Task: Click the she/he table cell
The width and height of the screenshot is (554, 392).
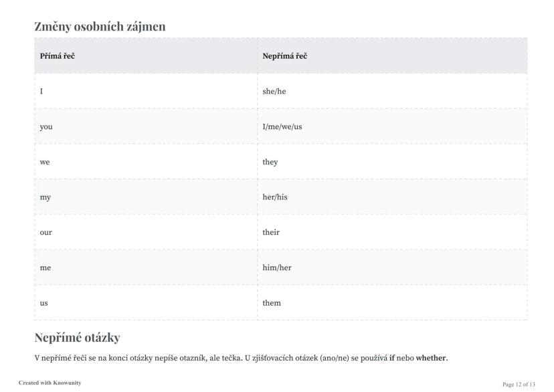Action: click(x=392, y=91)
